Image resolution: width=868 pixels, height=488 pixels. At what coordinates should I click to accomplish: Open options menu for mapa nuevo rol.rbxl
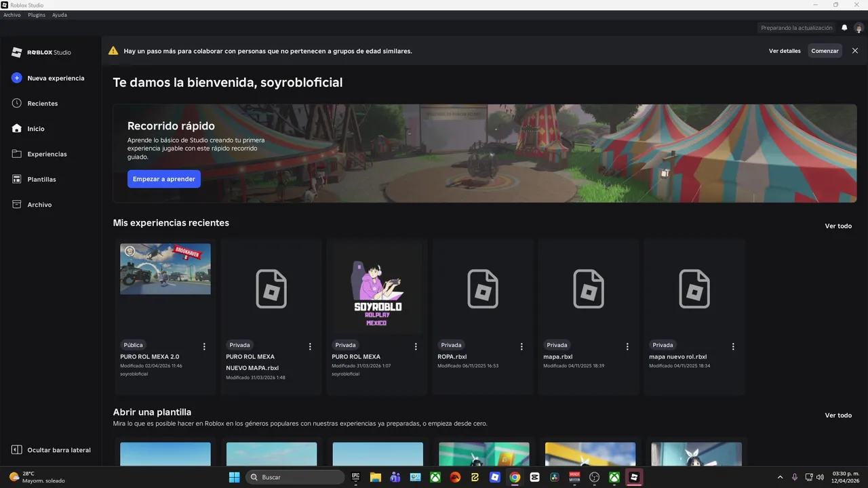pyautogui.click(x=733, y=346)
